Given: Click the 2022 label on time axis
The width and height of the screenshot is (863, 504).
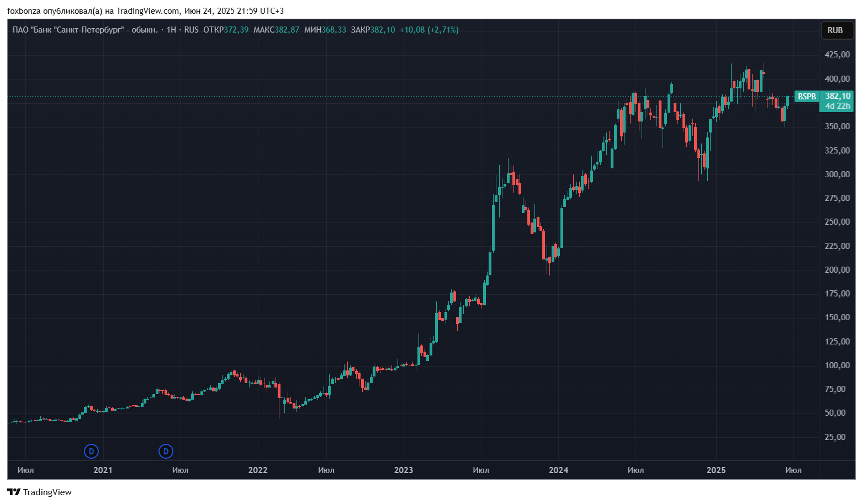Looking at the screenshot, I should (x=258, y=470).
